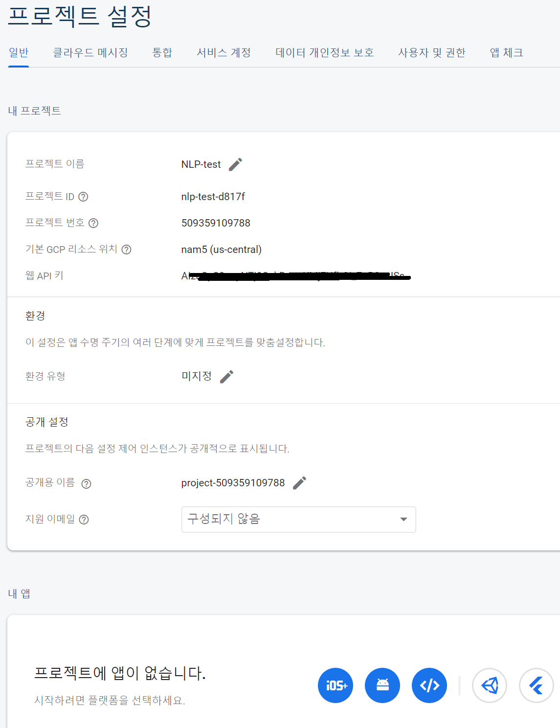This screenshot has width=560, height=728.
Task: Switch to 통합 tab
Action: tap(162, 52)
